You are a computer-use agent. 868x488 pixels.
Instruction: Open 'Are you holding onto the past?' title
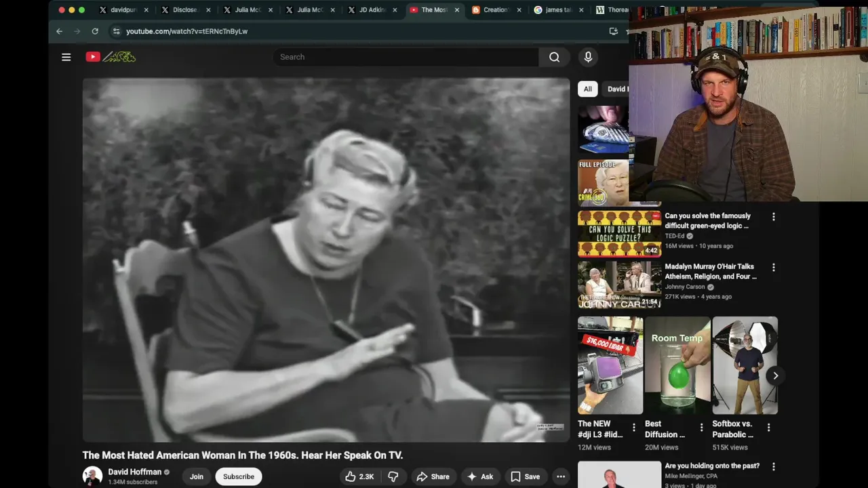coord(712,466)
